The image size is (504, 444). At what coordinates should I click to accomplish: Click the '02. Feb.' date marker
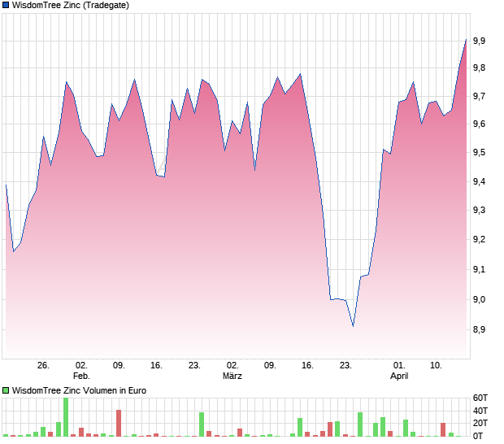(80, 371)
